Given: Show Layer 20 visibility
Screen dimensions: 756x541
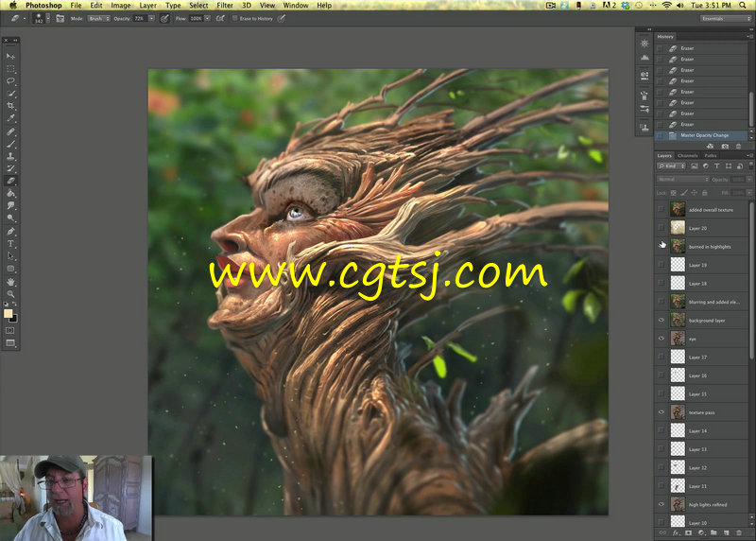Looking at the screenshot, I should tap(661, 228).
